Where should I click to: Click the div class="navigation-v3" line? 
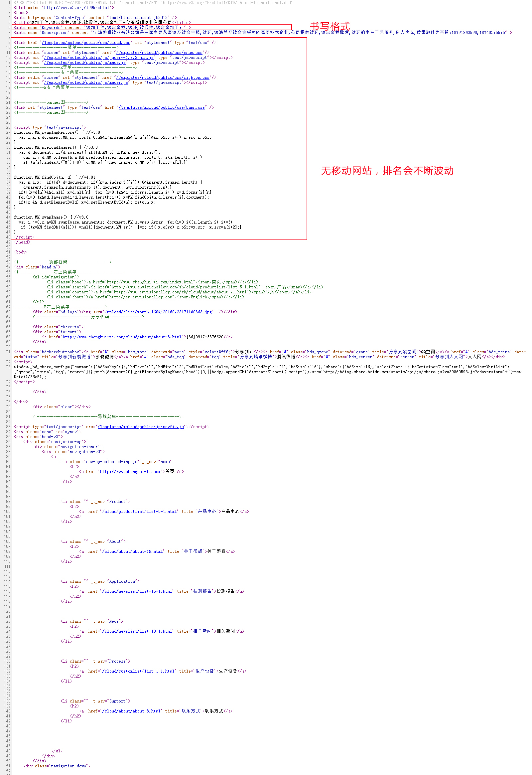coord(73,452)
